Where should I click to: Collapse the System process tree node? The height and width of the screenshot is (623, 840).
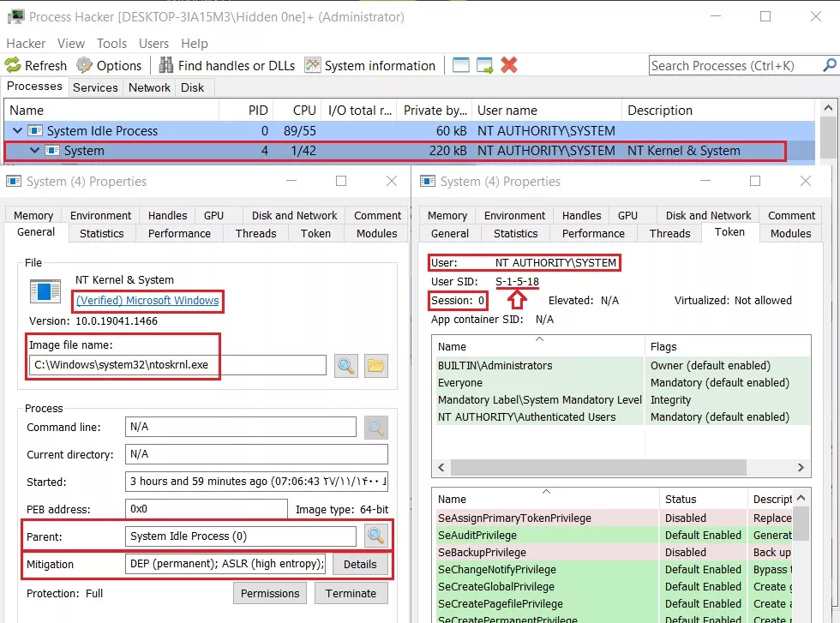[34, 151]
